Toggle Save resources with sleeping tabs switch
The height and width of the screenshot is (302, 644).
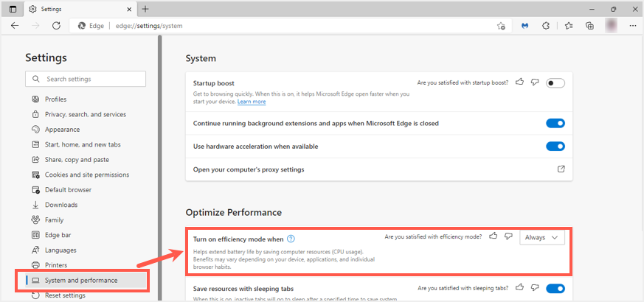click(x=555, y=289)
